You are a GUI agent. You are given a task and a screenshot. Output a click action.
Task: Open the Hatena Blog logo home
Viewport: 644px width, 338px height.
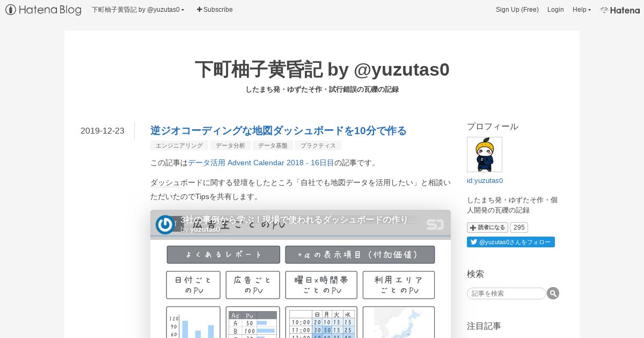[x=43, y=10]
